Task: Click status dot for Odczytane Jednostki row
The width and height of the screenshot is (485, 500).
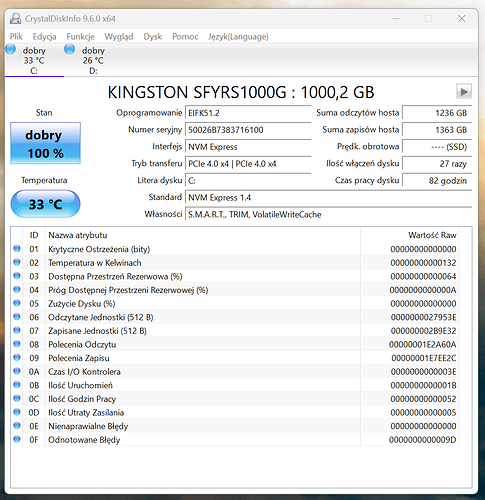Action: point(17,317)
